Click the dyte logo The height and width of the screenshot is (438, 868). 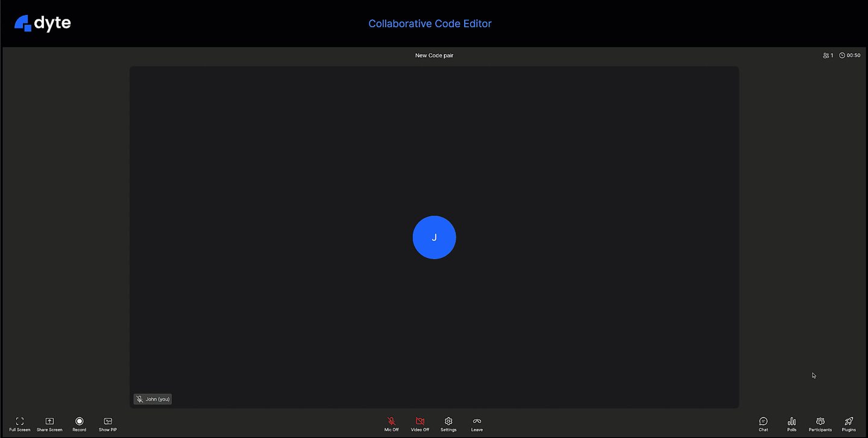42,23
